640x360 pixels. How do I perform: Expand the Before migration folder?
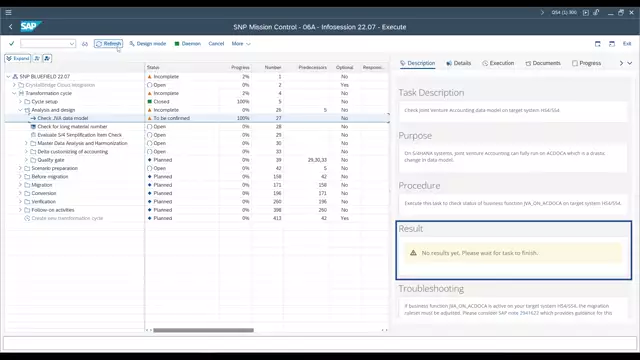click(20, 177)
